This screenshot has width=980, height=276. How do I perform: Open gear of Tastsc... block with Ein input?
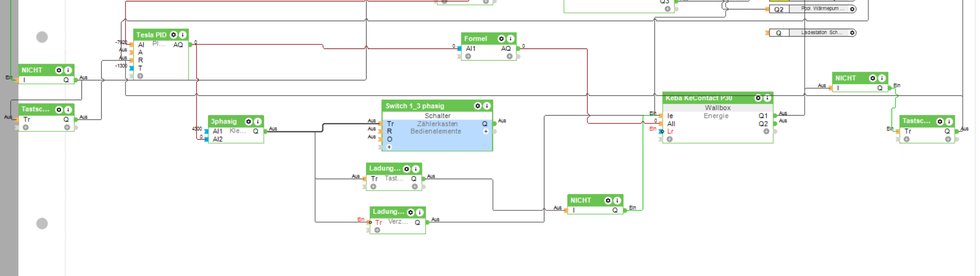click(940, 121)
